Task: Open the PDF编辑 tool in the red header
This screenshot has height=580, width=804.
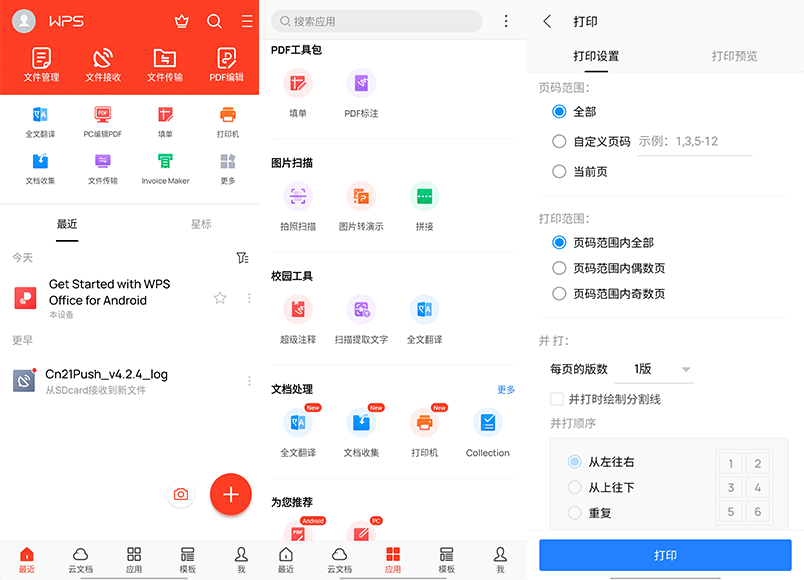Action: pos(226,64)
